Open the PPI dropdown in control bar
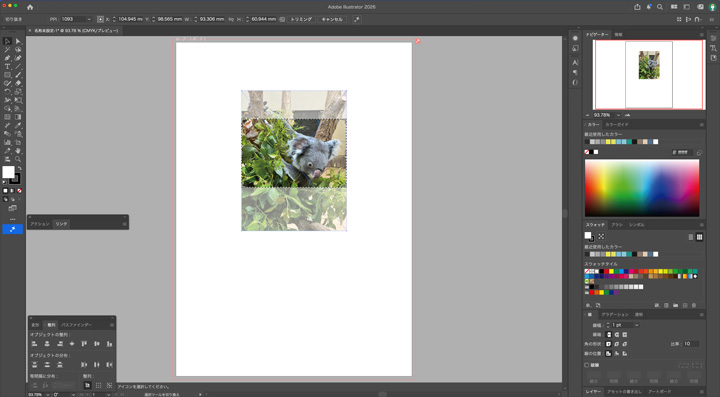The width and height of the screenshot is (720, 397). (88, 19)
